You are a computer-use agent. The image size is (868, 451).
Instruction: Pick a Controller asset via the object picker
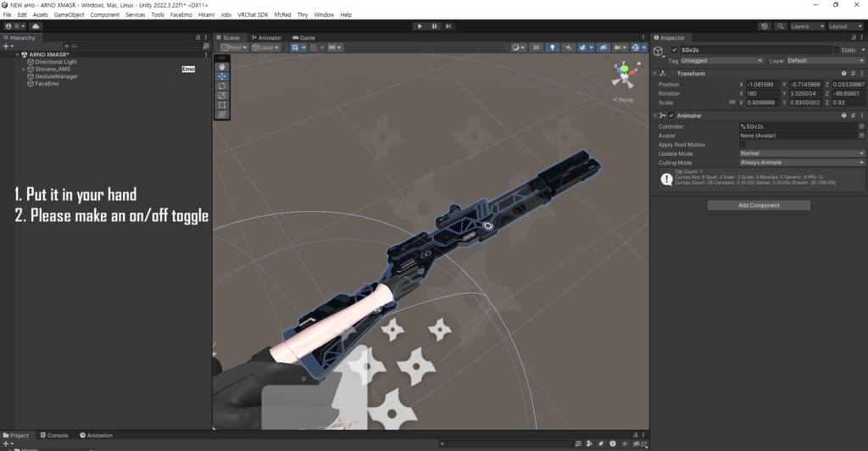click(861, 126)
